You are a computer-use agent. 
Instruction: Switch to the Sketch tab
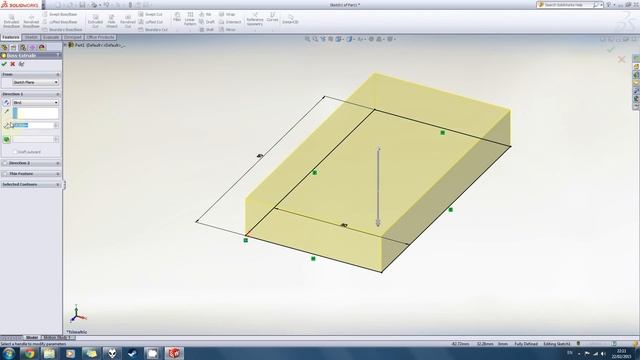click(31, 37)
